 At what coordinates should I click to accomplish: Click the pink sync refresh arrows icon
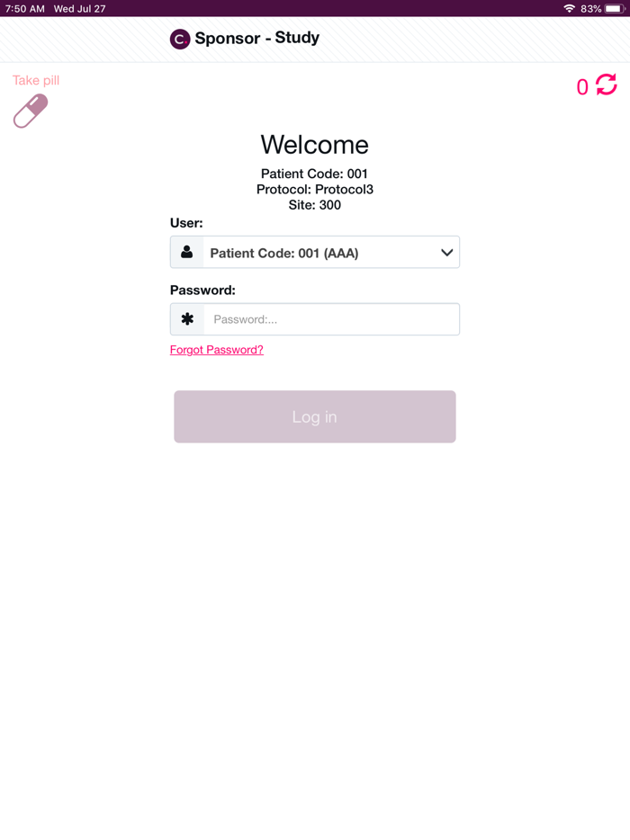click(607, 85)
